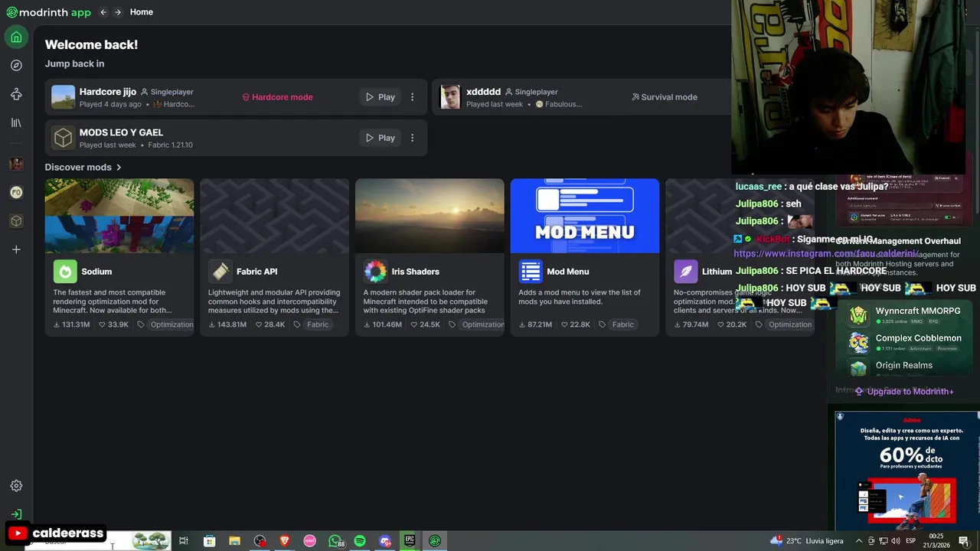The image size is (980, 551).
Task: Open Epic Games Launcher from taskbar
Action: click(410, 541)
